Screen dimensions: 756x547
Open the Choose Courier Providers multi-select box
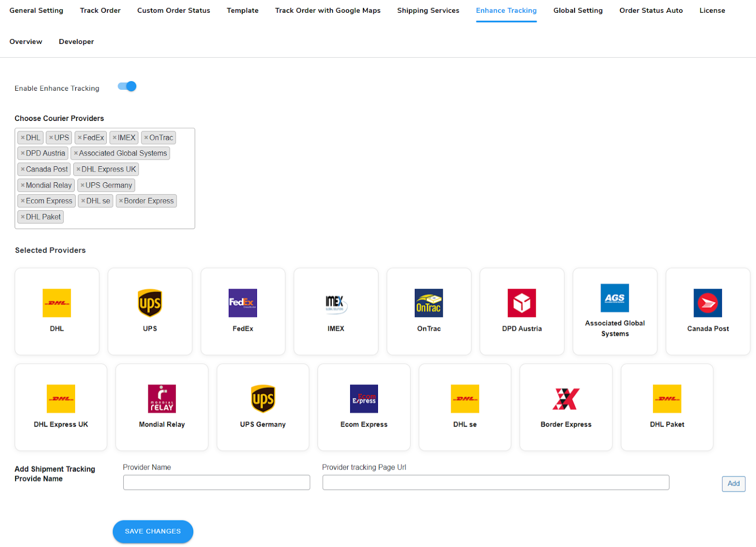105,179
